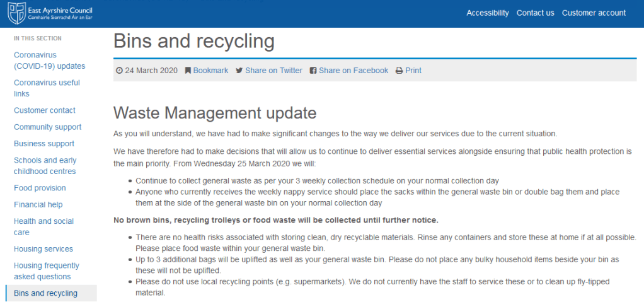Go to Customer account
Viewport: 644px width, 302px height.
594,13
